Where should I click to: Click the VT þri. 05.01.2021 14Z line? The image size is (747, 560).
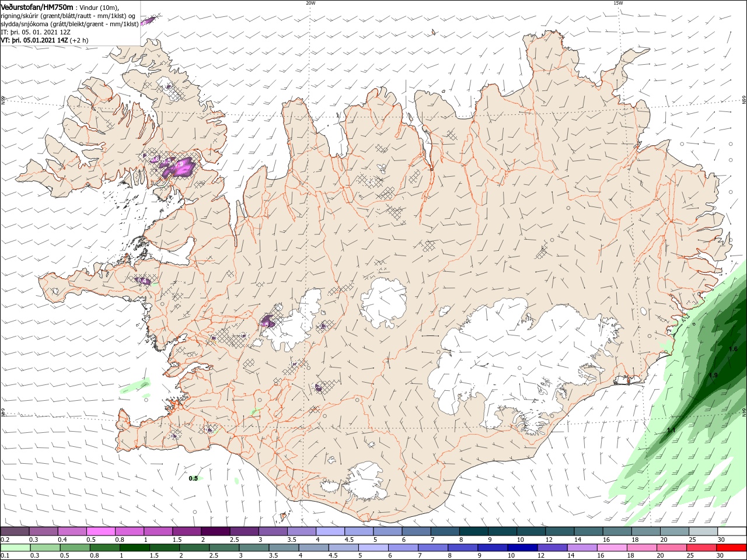click(x=44, y=40)
